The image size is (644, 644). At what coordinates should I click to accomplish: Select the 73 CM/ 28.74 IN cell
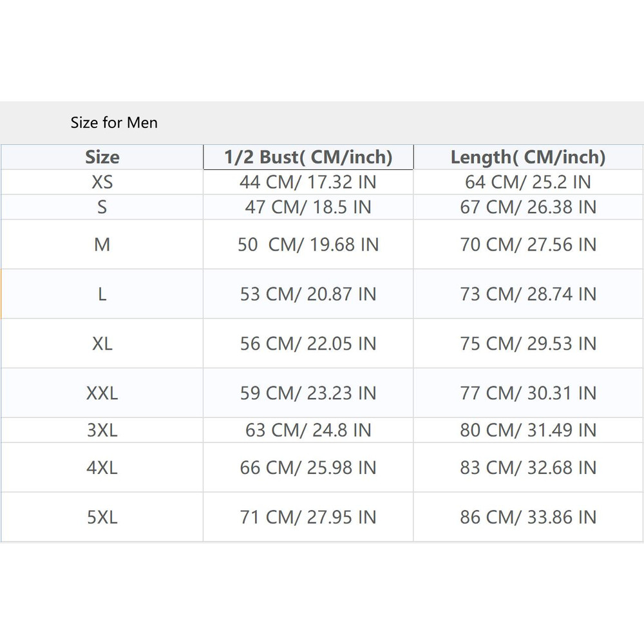(528, 294)
